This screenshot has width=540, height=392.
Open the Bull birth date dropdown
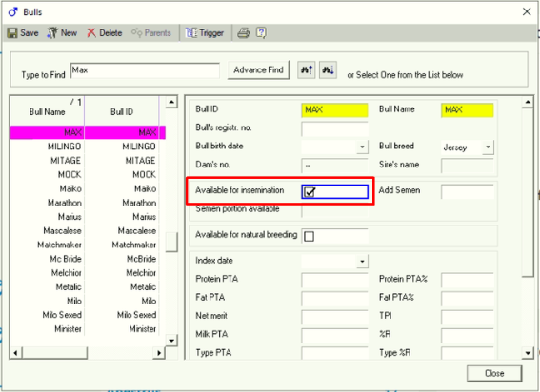(362, 147)
